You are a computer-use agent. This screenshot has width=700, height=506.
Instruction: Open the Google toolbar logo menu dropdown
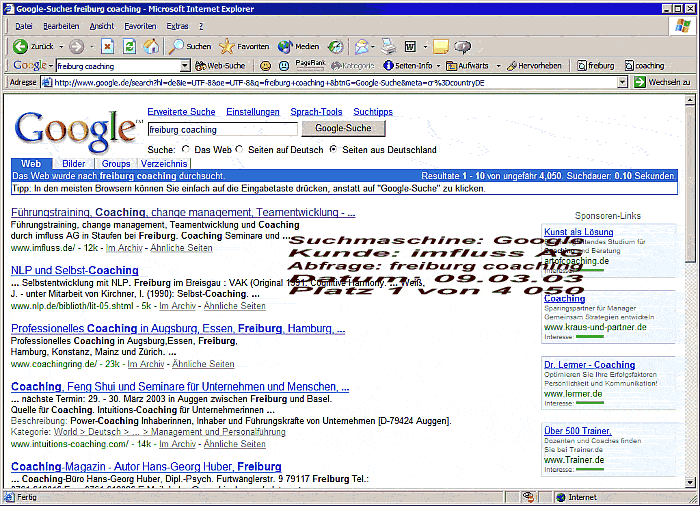[x=51, y=66]
